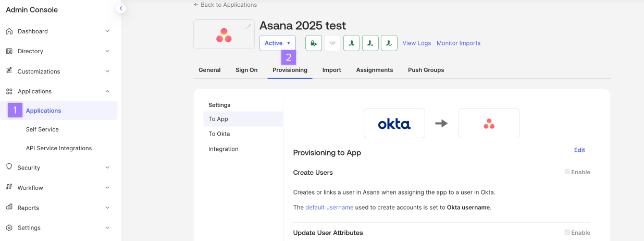The height and width of the screenshot is (241, 644).
Task: Click the Dashboard home icon in the sidebar
Action: [x=9, y=31]
